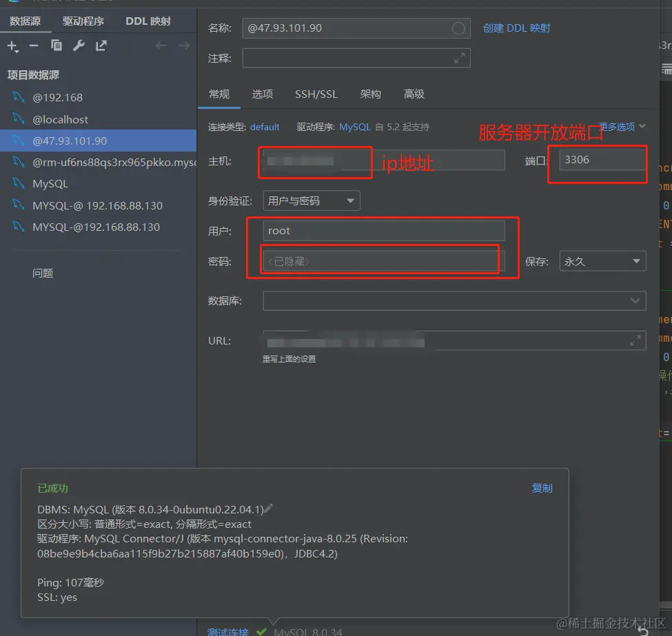This screenshot has width=672, height=636.
Task: Click the 密码 hidden password field
Action: (x=384, y=261)
